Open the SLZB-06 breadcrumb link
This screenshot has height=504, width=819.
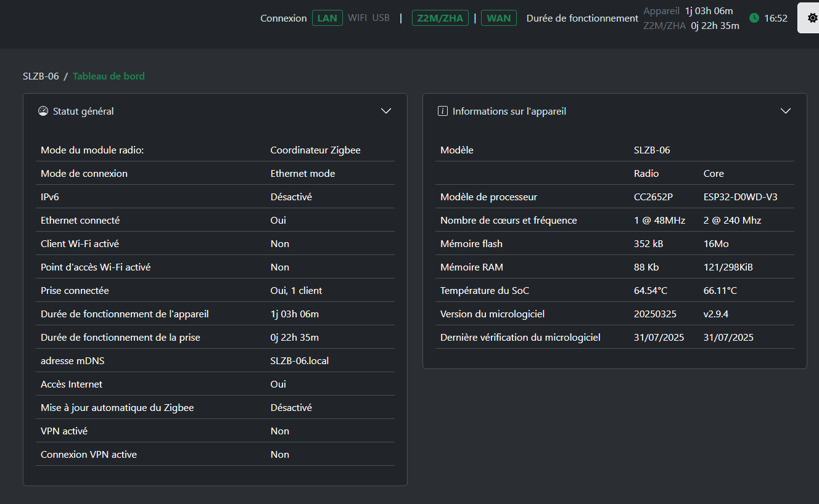pyautogui.click(x=41, y=76)
